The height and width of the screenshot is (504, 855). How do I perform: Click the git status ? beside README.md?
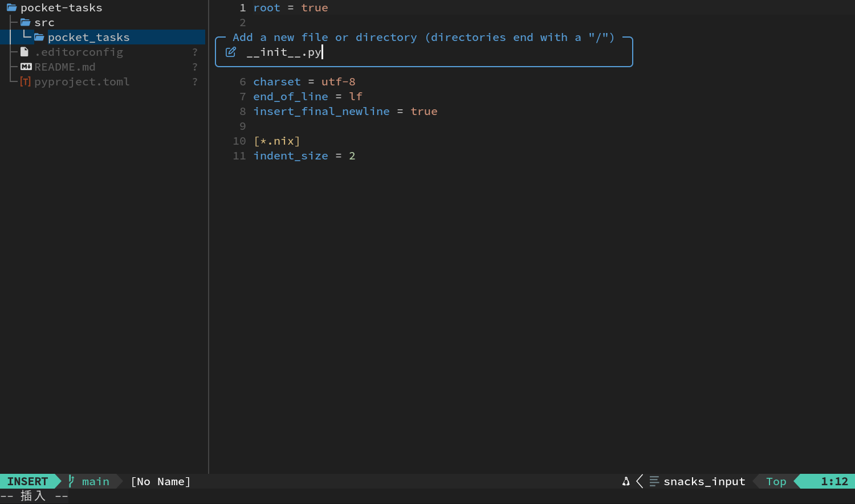(195, 67)
